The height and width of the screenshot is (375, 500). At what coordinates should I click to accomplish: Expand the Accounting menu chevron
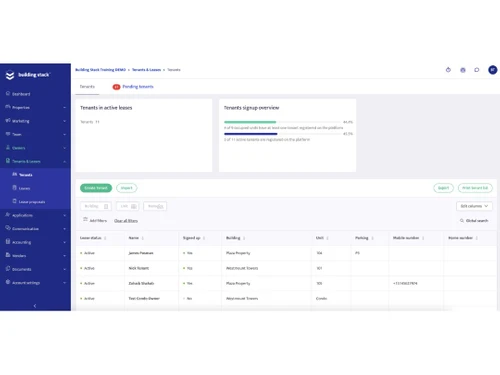pos(65,242)
